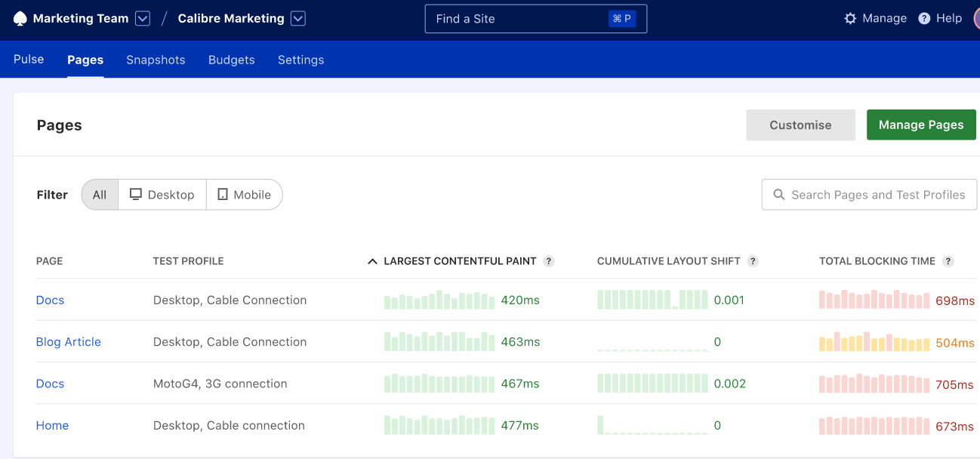This screenshot has height=459, width=980.
Task: Switch to the Snapshots tab
Action: (x=156, y=59)
